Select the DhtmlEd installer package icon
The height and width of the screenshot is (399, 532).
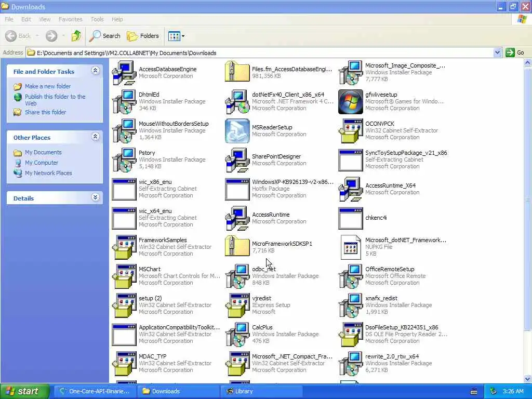(124, 101)
